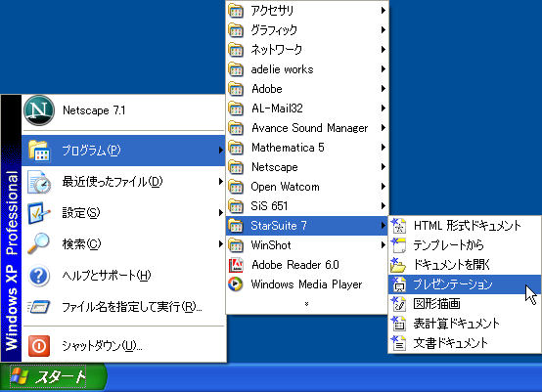Click the プレゼンテーション icon
Image resolution: width=542 pixels, height=392 pixels.
(x=398, y=284)
